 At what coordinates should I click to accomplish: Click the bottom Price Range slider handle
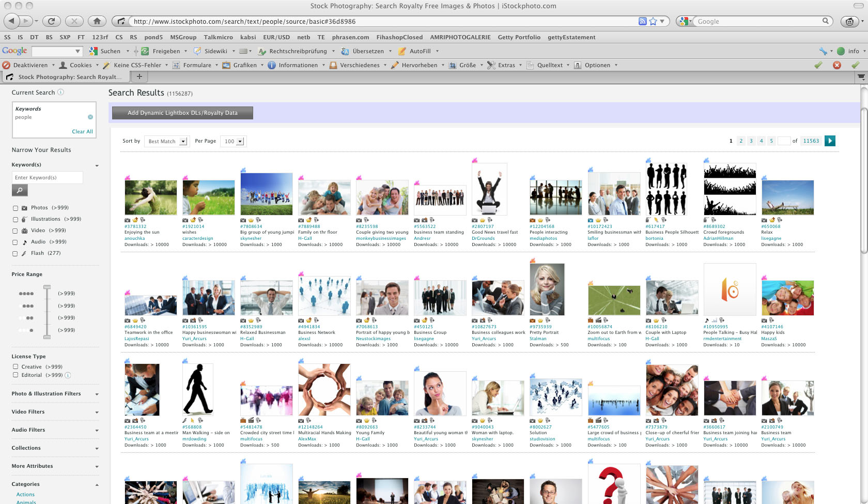47,337
